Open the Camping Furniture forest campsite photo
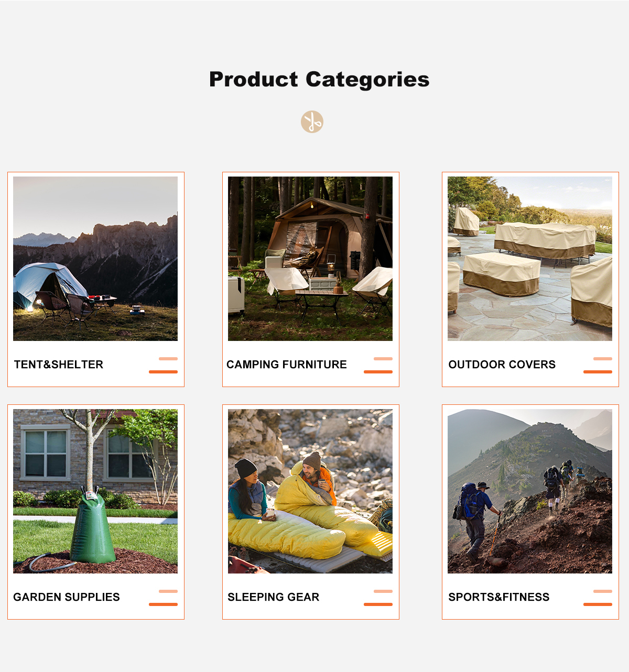The image size is (629, 672). click(x=310, y=259)
